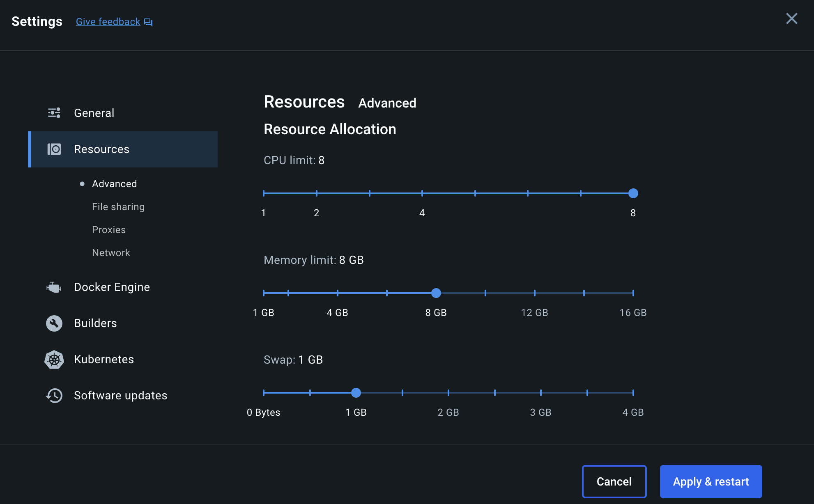Click the Software updates clock icon

coord(54,396)
